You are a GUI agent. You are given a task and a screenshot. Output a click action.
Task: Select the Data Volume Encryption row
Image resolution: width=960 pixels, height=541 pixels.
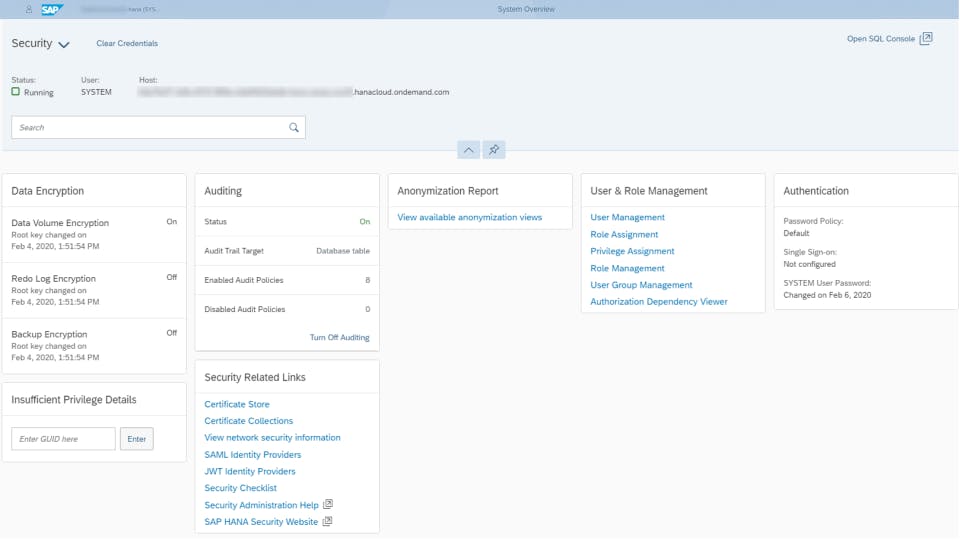coord(94,234)
